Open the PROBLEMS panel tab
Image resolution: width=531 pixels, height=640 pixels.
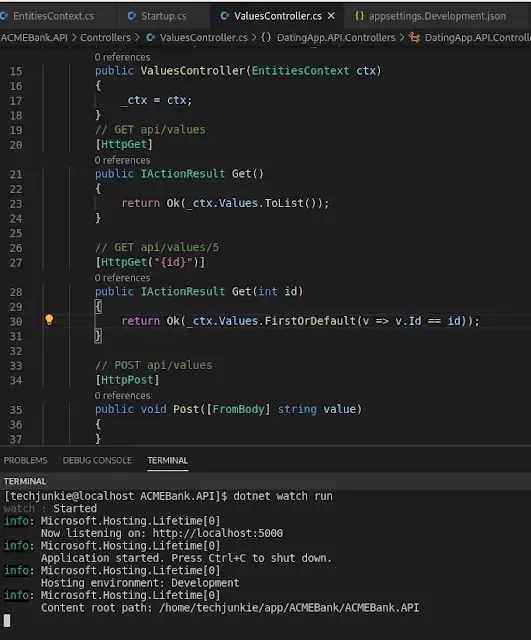coord(25,460)
